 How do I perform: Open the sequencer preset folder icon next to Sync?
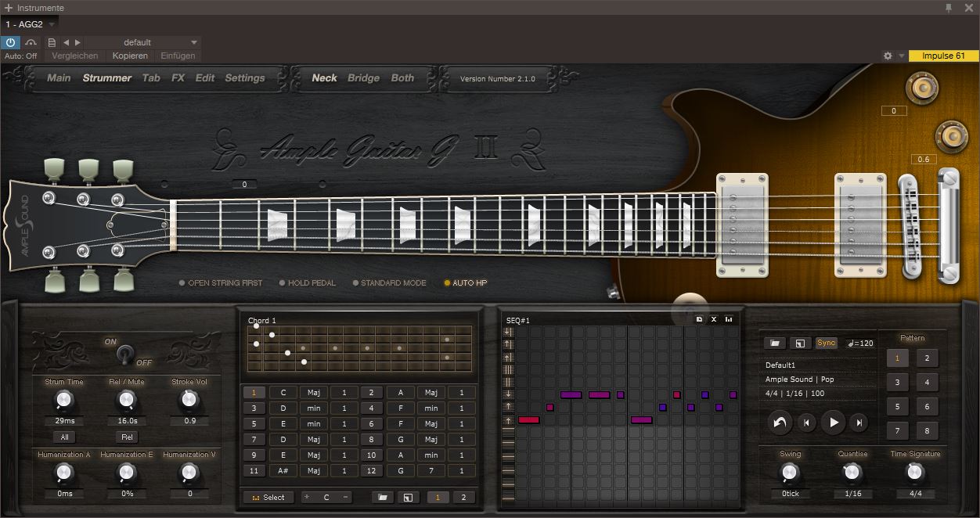click(x=774, y=343)
